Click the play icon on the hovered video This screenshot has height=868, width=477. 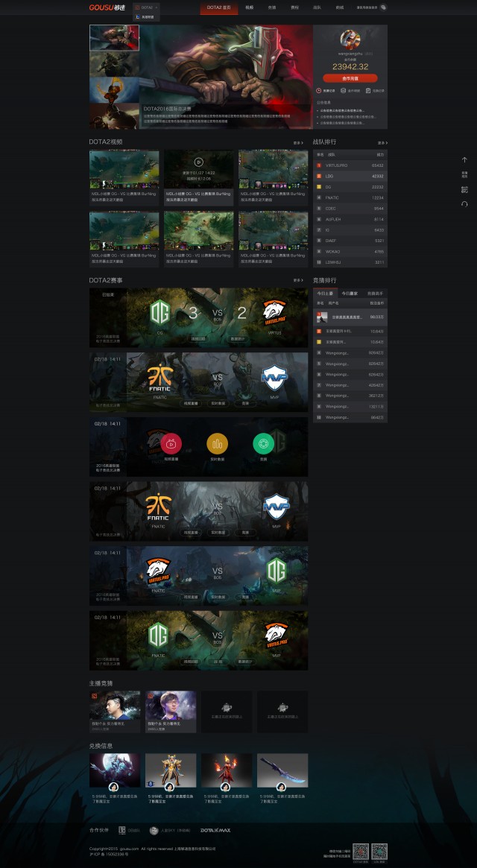click(x=199, y=162)
